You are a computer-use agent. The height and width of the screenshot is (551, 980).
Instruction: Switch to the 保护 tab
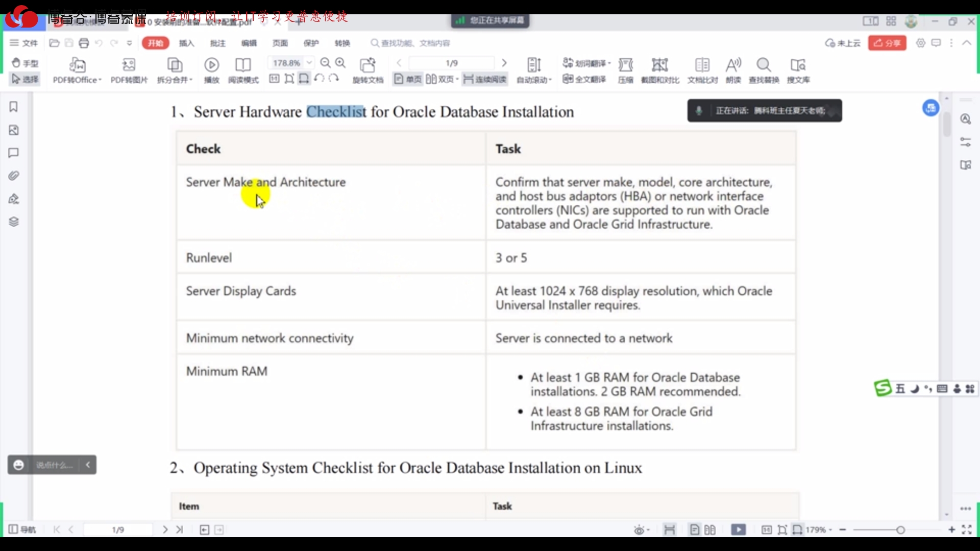click(311, 43)
